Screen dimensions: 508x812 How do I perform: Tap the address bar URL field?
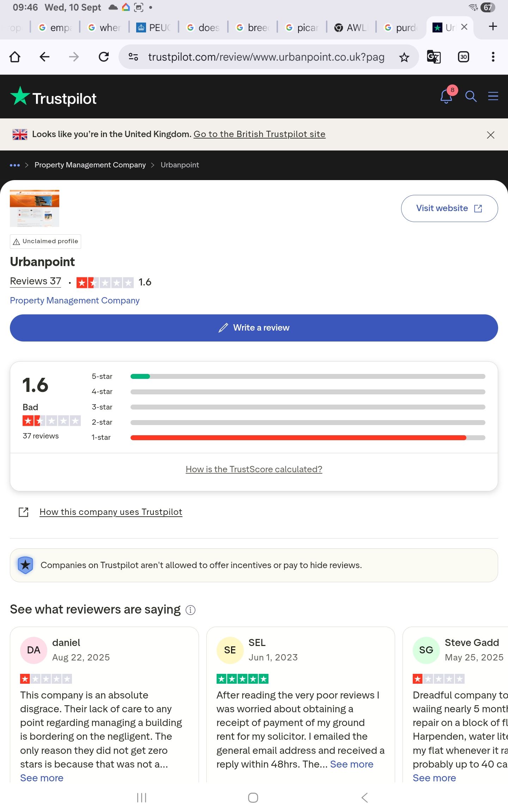(266, 57)
